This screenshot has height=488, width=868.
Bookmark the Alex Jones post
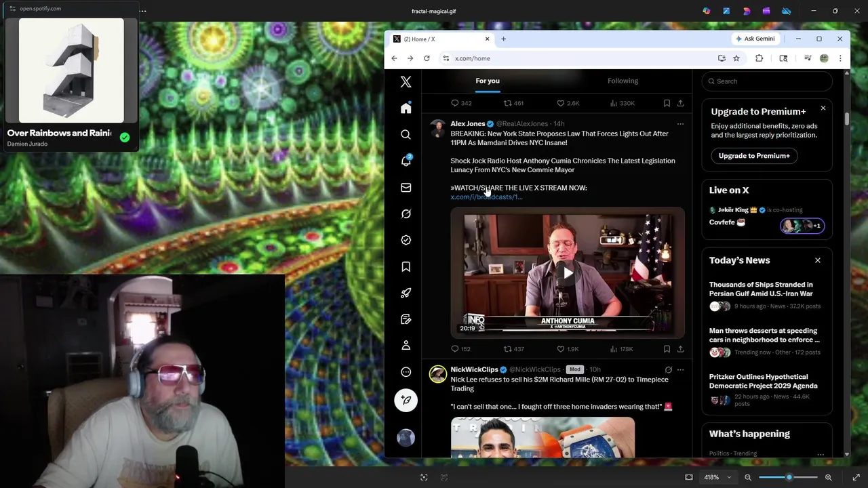point(667,349)
